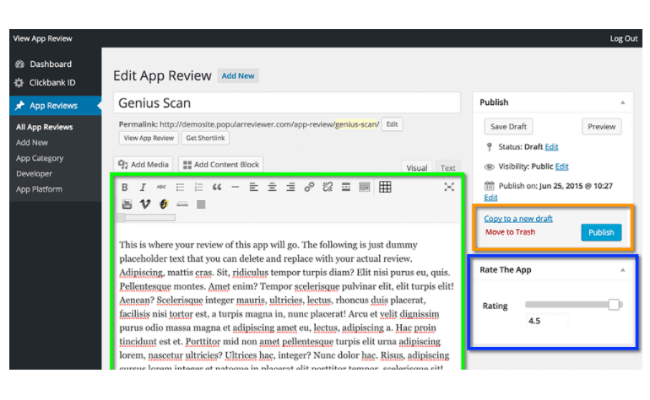This screenshot has width=650, height=400.
Task: Apply italic formatting
Action: point(143,187)
